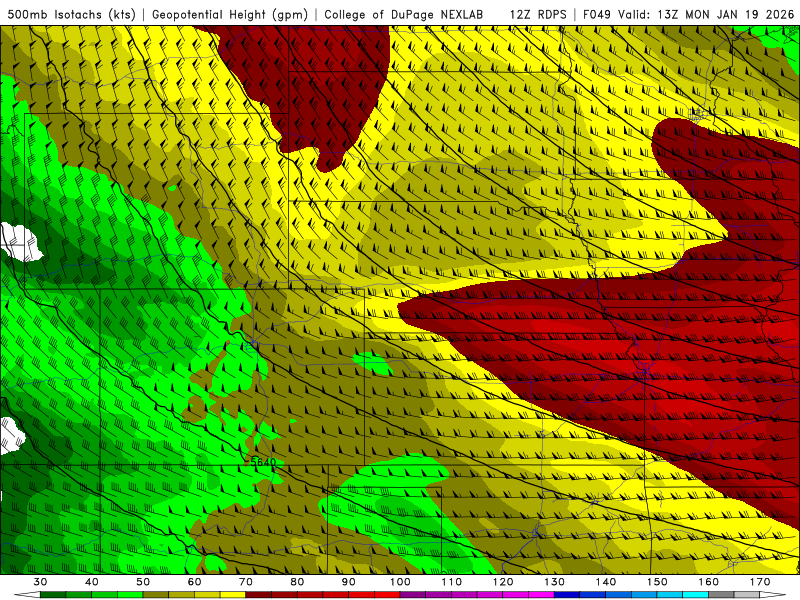This screenshot has width=800, height=600.
Task: Click the legend value '80'
Action: [x=297, y=582]
